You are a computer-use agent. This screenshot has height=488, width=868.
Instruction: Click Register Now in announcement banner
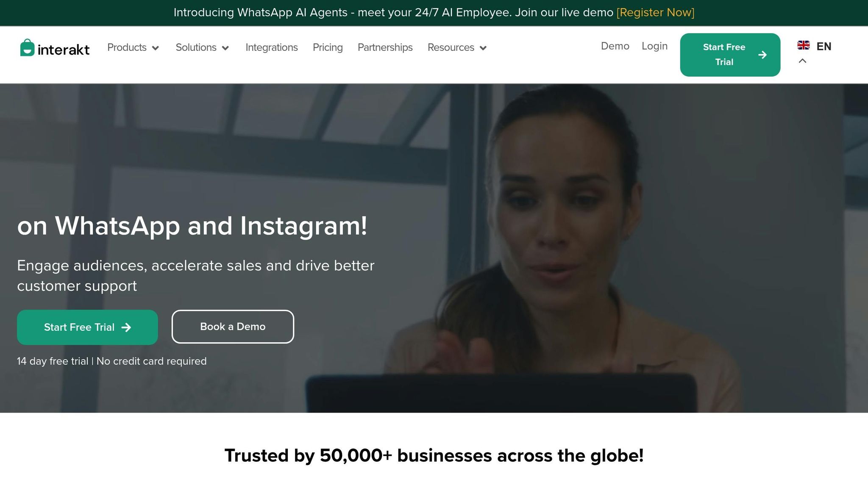click(x=655, y=13)
